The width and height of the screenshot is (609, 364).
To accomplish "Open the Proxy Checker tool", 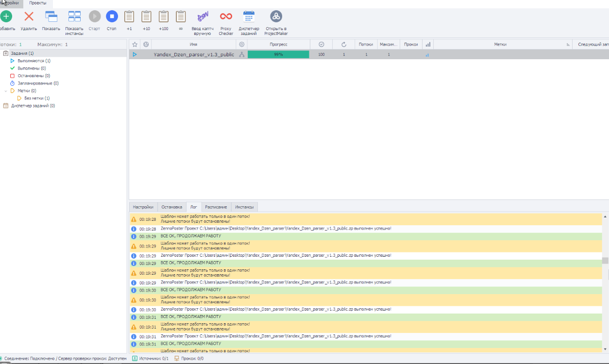I will pyautogui.click(x=226, y=17).
